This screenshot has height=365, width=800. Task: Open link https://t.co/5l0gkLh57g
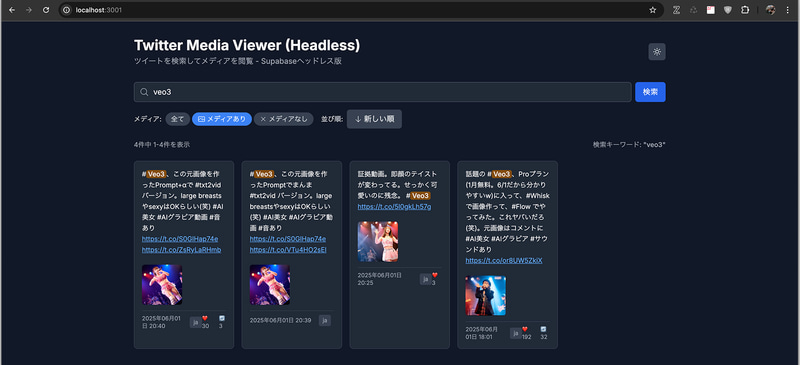click(x=394, y=207)
